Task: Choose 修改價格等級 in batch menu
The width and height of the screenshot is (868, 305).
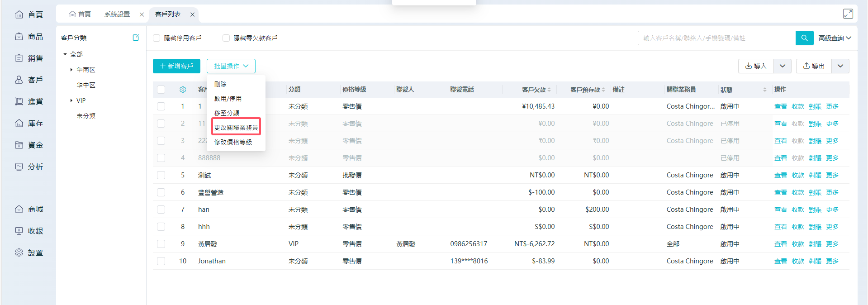Action: point(233,142)
